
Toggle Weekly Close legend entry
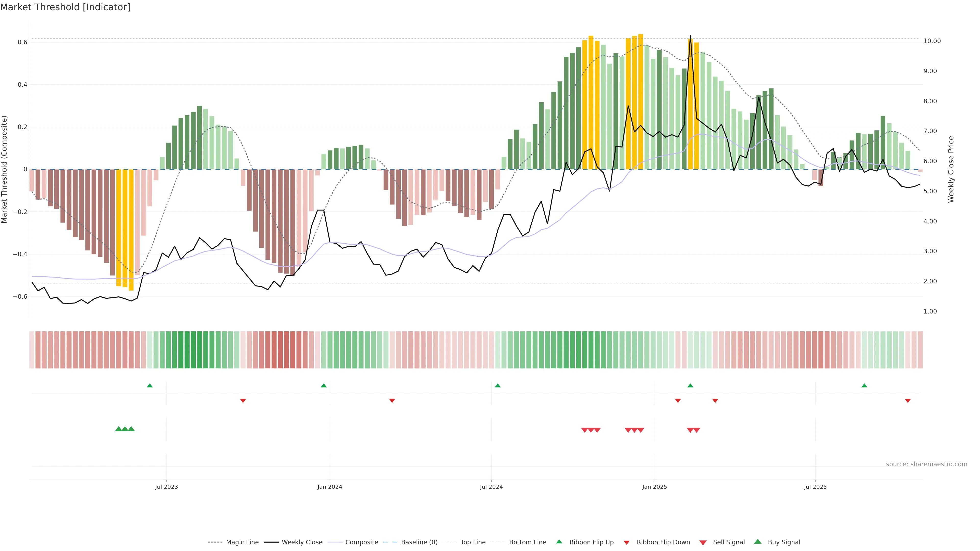pyautogui.click(x=302, y=542)
